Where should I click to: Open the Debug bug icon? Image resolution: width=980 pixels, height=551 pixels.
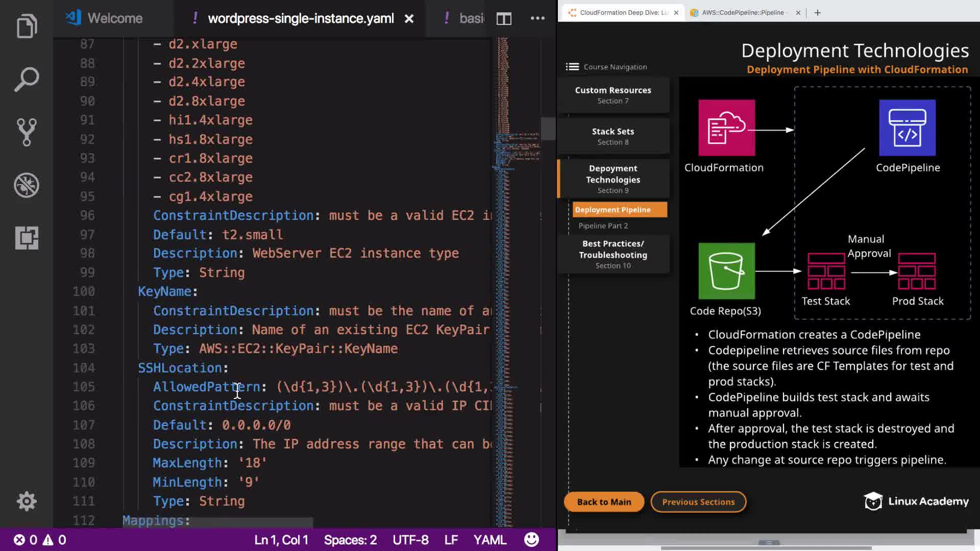pyautogui.click(x=27, y=185)
